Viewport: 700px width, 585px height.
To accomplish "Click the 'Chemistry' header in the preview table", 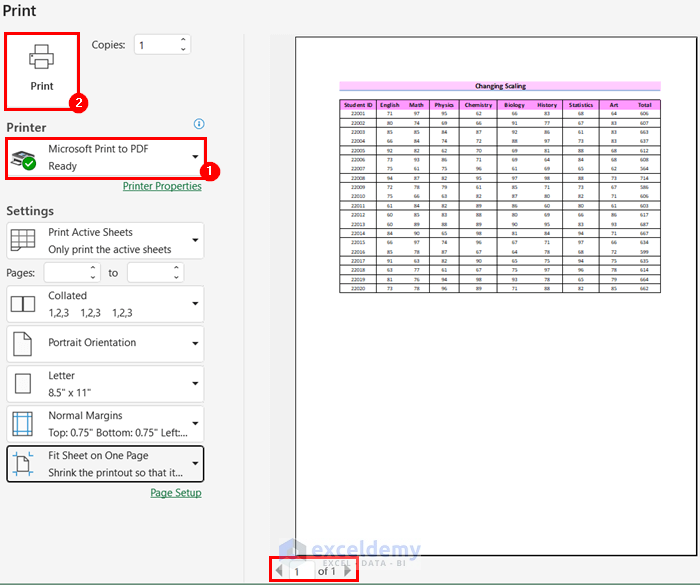I will [x=478, y=105].
